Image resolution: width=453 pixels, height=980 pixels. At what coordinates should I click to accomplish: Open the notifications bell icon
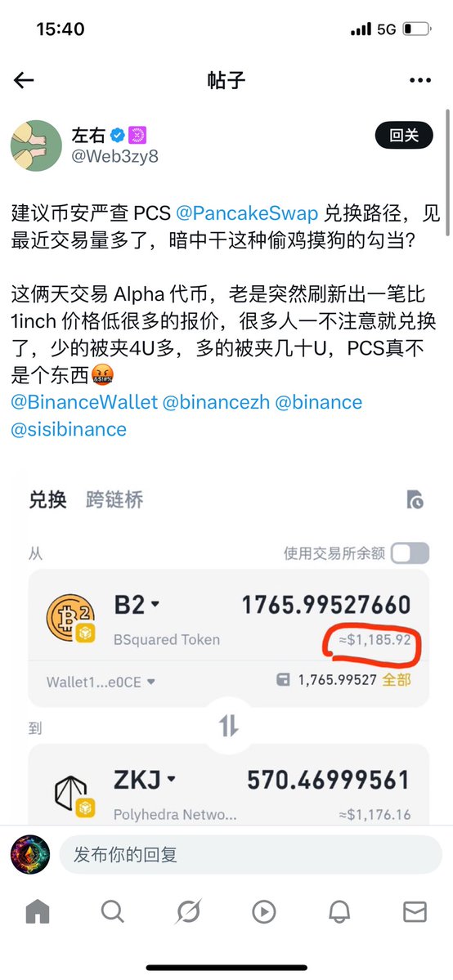point(339,912)
